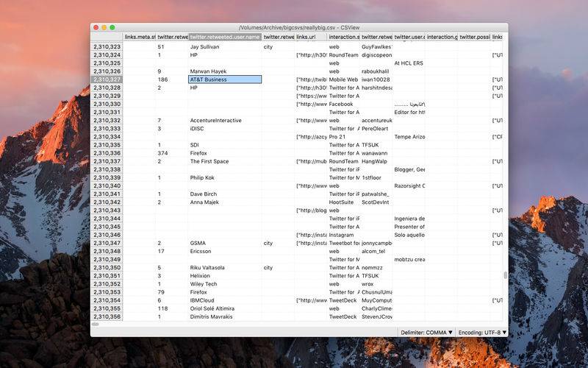Click the vertical scrollbar thumb

[505, 275]
